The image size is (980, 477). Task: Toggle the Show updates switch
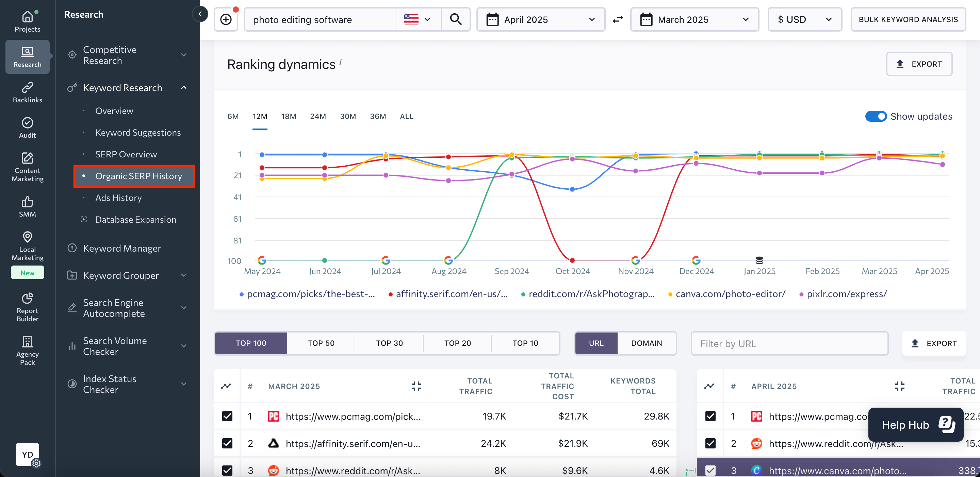click(x=876, y=116)
